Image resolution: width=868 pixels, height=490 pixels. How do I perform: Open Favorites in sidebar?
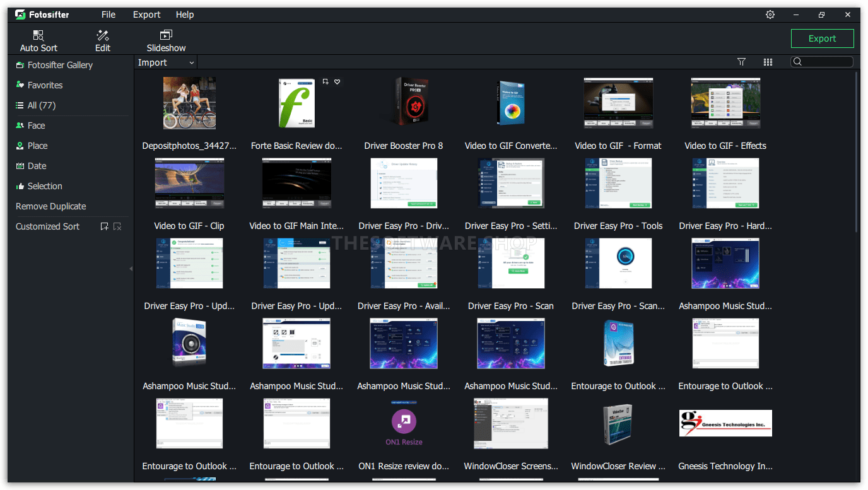click(39, 85)
